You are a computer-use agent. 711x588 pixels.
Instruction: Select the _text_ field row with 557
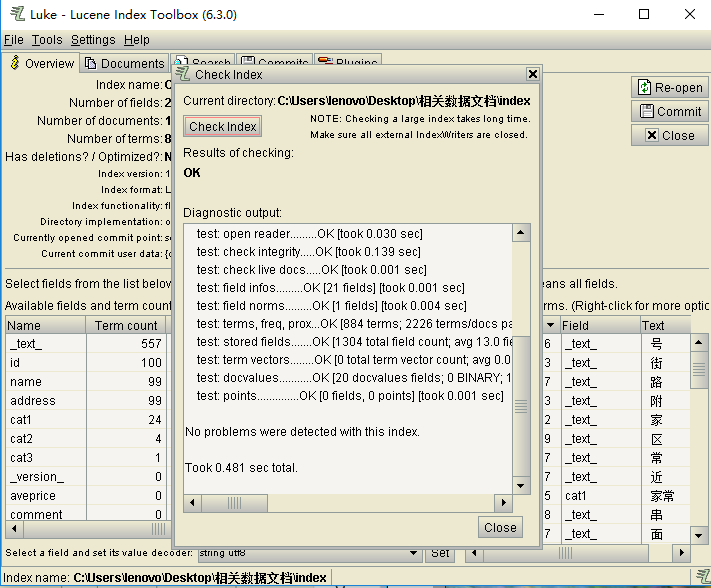[x=86, y=344]
